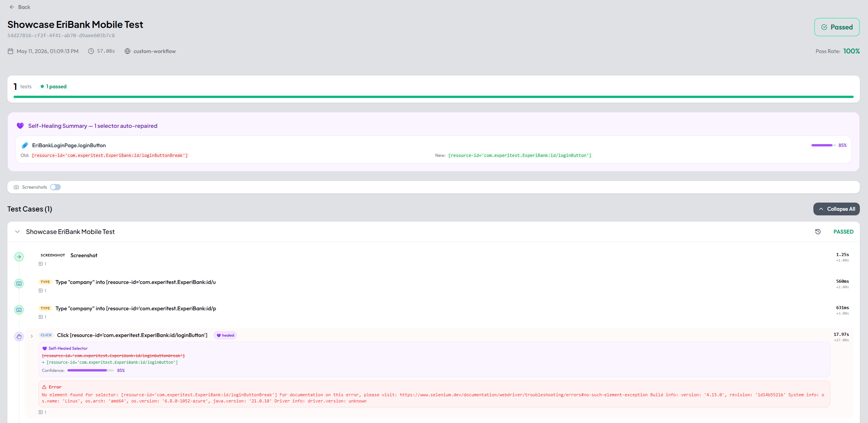Click the keyboard icon on ExperiBank:id/p type step
The width and height of the screenshot is (868, 423).
tap(19, 310)
